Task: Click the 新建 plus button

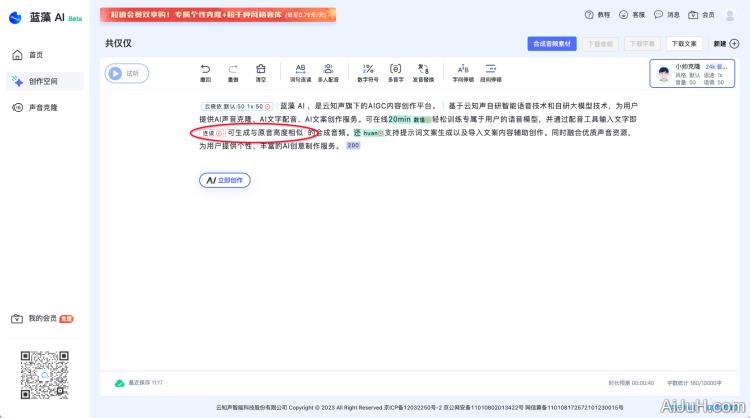Action: pyautogui.click(x=726, y=44)
